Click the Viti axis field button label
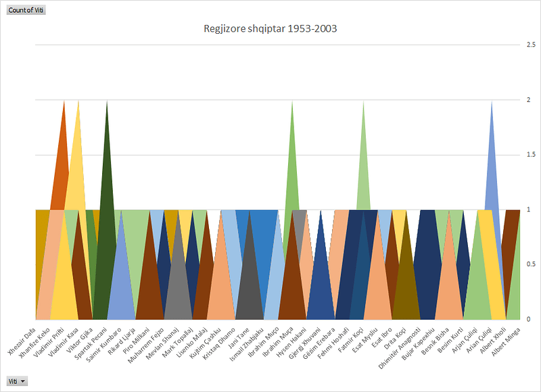Image resolution: width=541 pixels, height=392 pixels. pos(15,381)
